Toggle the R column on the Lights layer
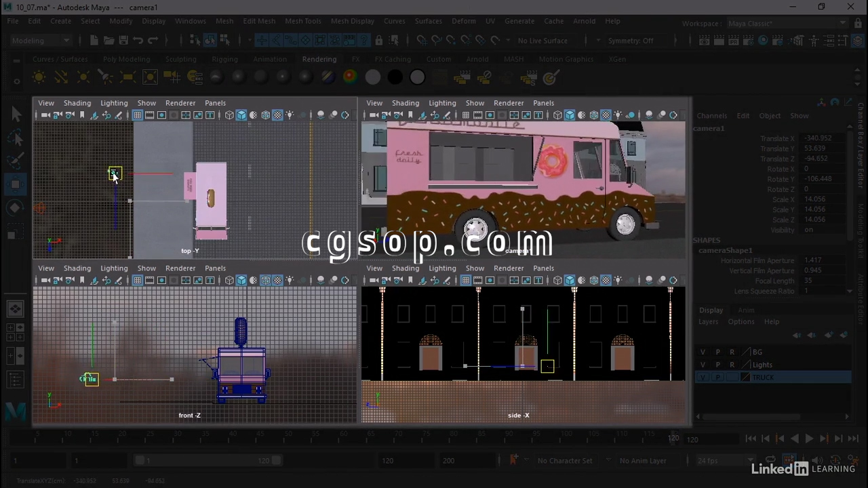 pos(732,365)
